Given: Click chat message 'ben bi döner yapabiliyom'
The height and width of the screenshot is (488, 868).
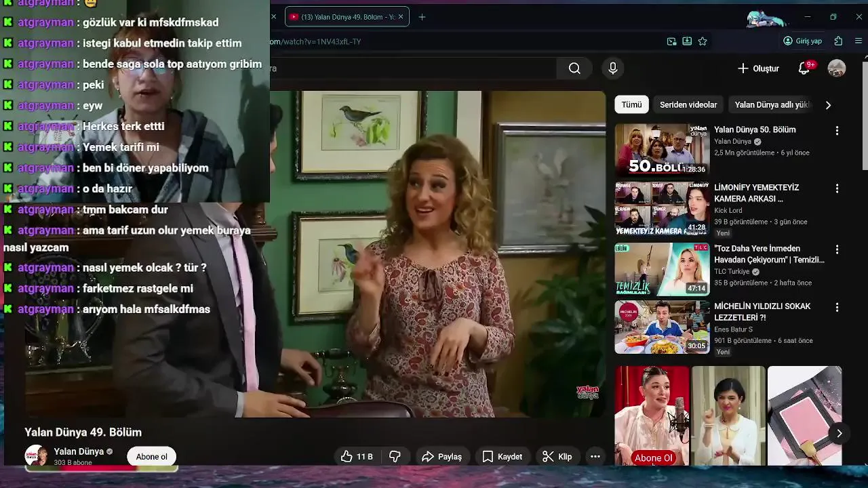Looking at the screenshot, I should point(146,168).
